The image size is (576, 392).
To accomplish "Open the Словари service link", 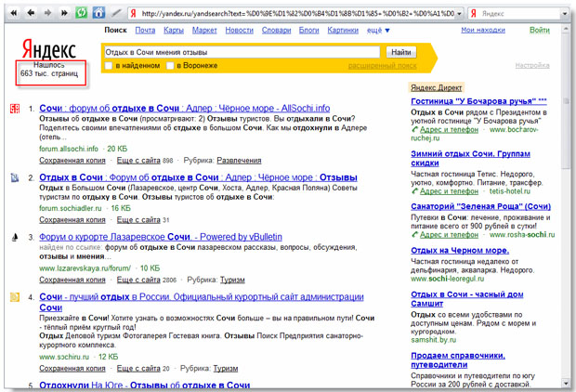I will 276,31.
